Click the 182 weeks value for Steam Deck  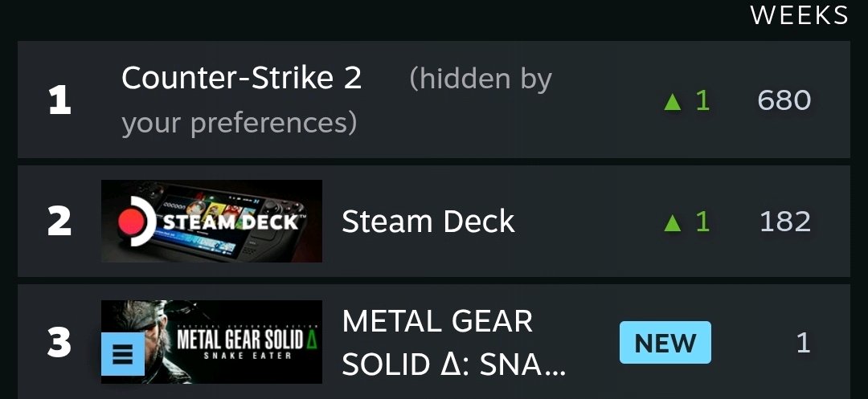coord(784,222)
